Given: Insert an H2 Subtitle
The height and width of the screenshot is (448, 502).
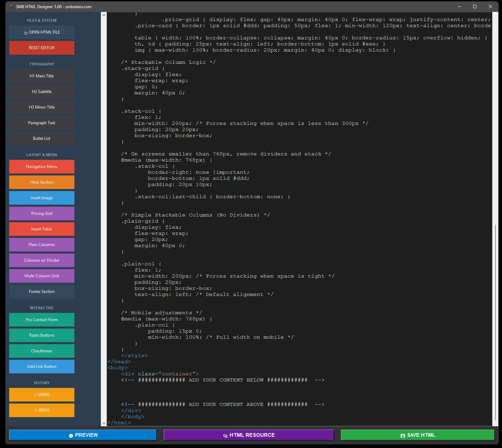Looking at the screenshot, I should click(42, 92).
